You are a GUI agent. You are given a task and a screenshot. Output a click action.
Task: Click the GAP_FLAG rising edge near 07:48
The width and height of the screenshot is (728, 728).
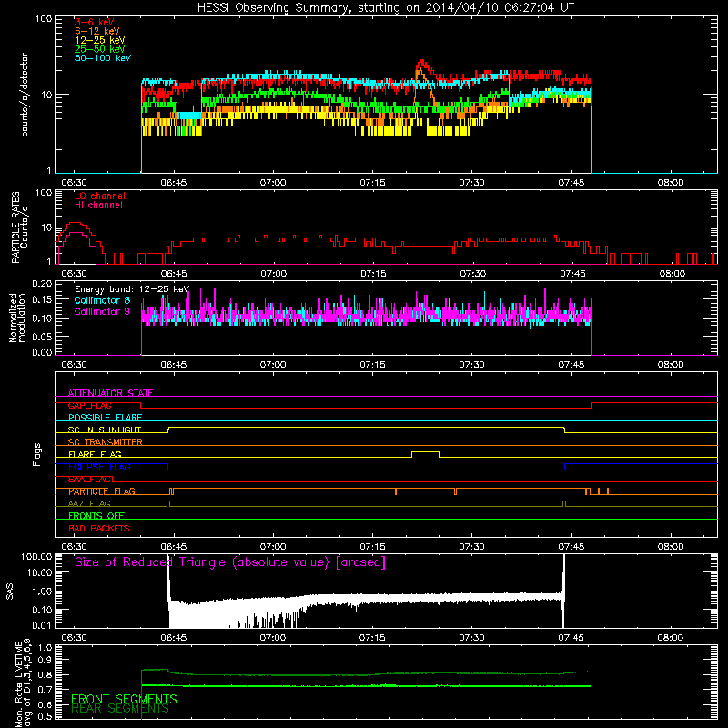592,405
